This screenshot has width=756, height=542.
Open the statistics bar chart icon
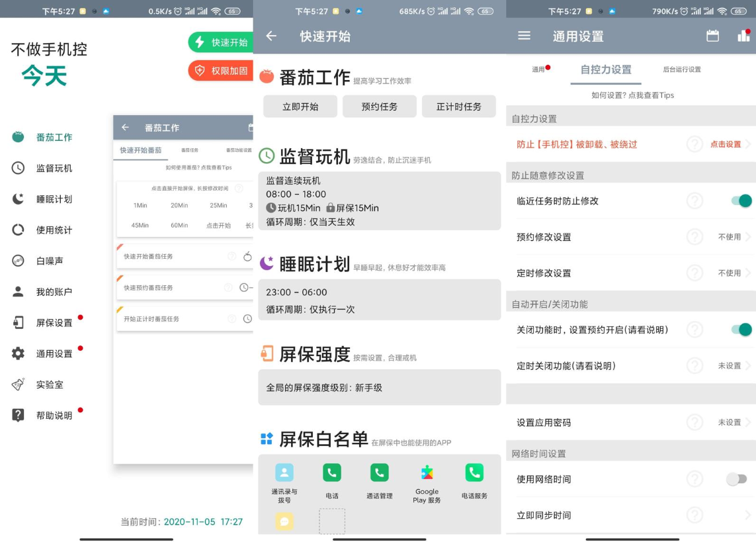[743, 36]
